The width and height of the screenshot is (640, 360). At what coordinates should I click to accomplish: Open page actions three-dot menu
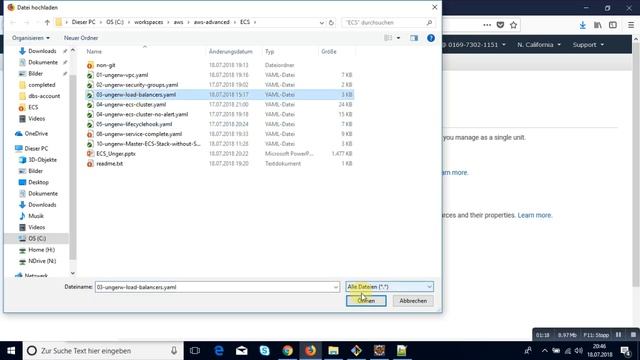point(487,25)
